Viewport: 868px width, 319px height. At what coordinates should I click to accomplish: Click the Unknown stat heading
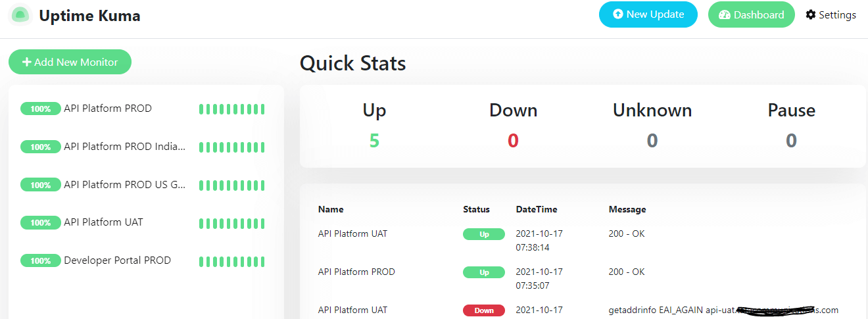click(652, 110)
